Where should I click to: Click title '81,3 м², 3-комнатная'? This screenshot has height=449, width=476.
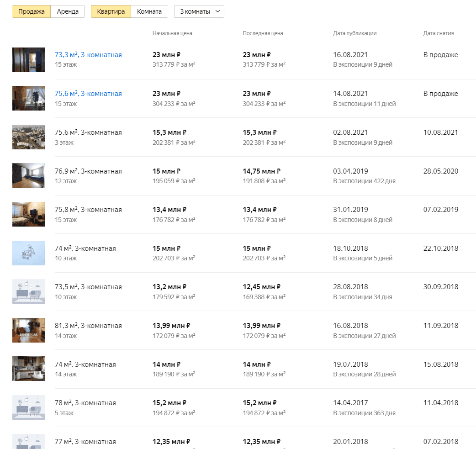coord(88,325)
